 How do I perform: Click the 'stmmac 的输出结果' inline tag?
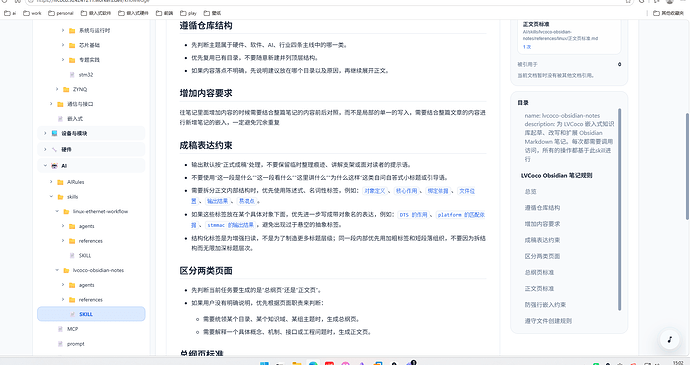pyautogui.click(x=231, y=225)
